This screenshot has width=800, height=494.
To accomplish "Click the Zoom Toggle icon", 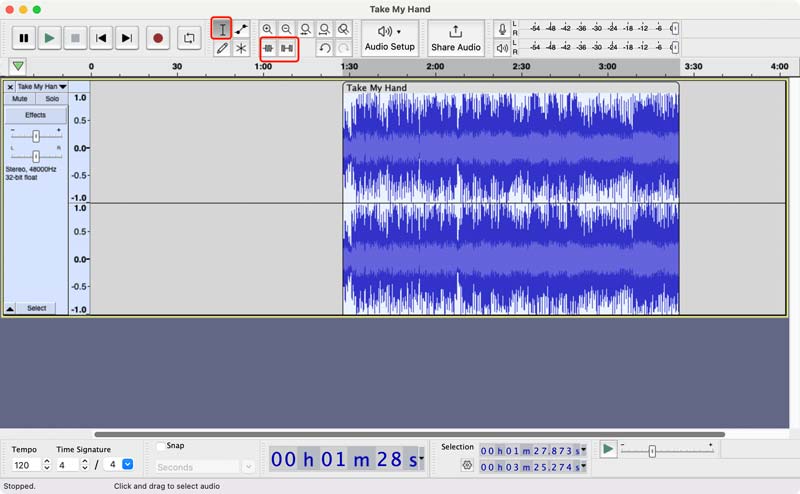I will pos(344,29).
